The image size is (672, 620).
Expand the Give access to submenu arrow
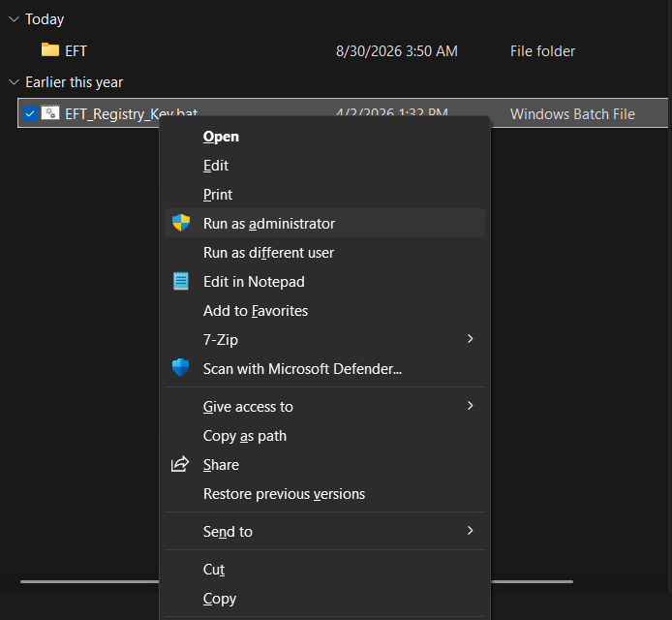(x=471, y=406)
